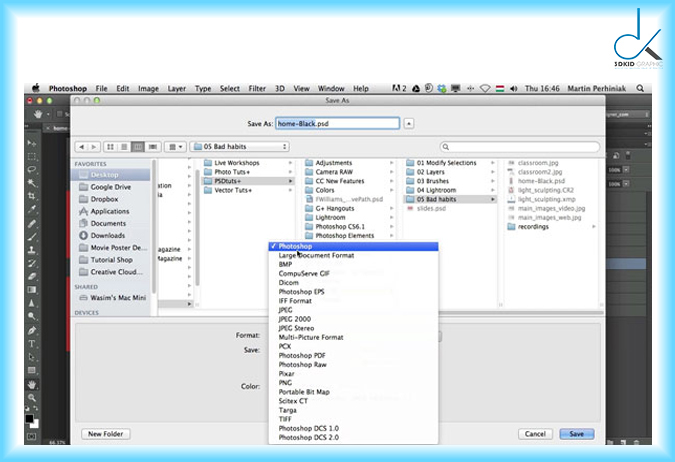Expand the Live Workshops folder arrow

pos(291,163)
